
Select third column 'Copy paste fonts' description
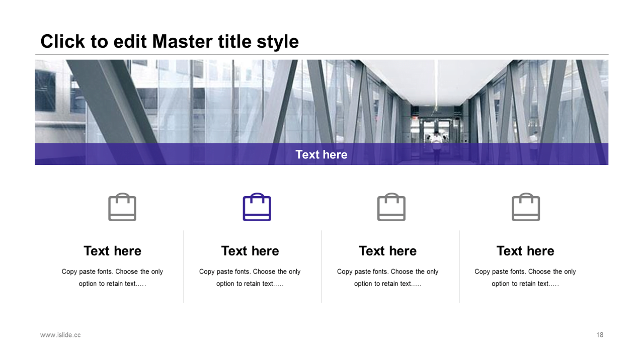[388, 278]
